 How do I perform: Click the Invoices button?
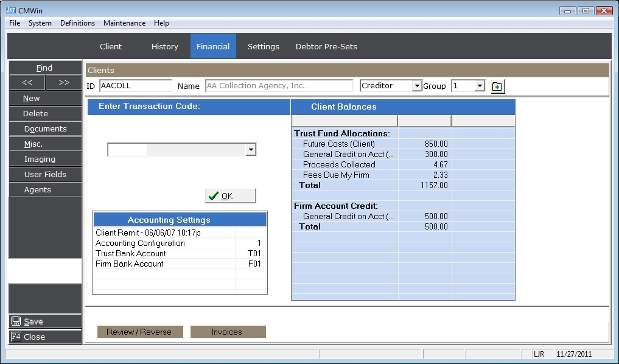228,332
